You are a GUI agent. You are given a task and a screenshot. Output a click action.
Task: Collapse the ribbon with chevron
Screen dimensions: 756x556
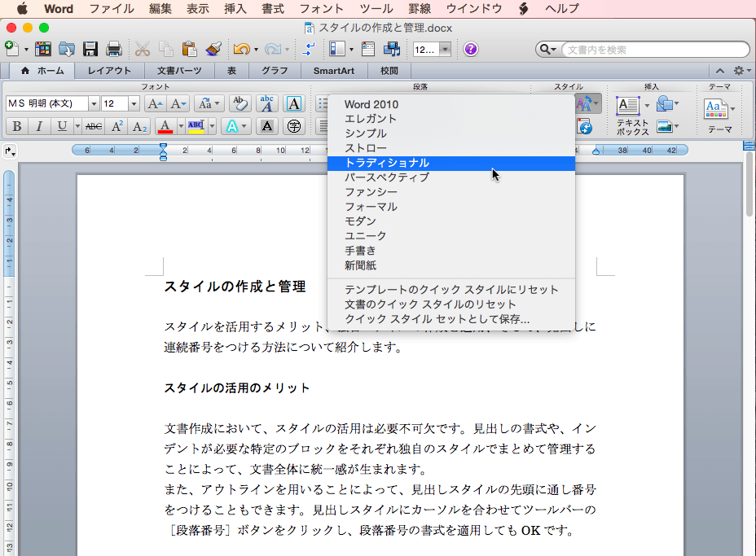pos(720,71)
